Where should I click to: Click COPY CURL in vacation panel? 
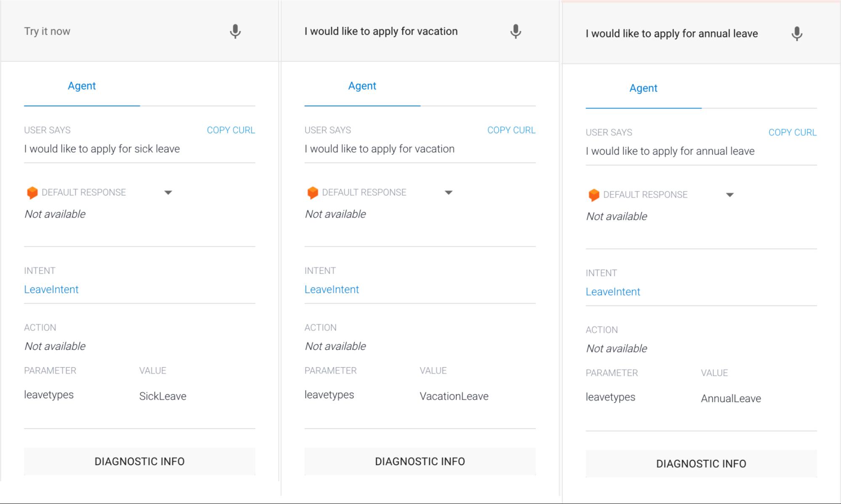point(511,130)
